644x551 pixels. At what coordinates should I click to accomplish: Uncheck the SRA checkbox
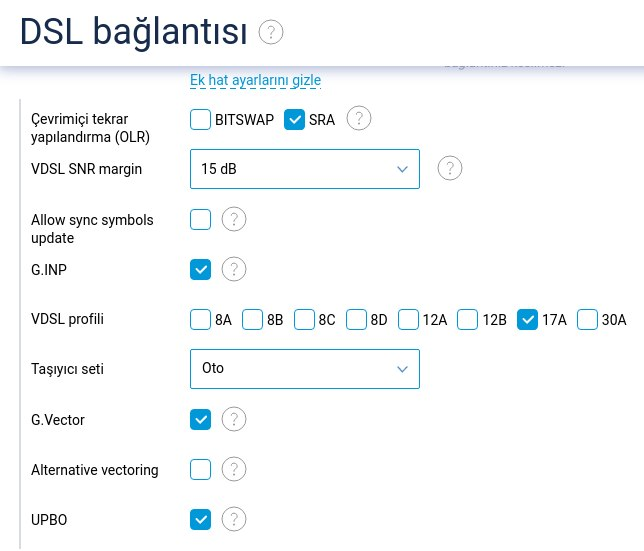coord(294,119)
